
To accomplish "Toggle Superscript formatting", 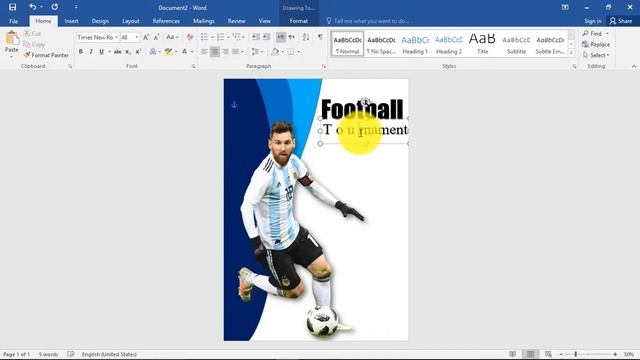I will 138,51.
